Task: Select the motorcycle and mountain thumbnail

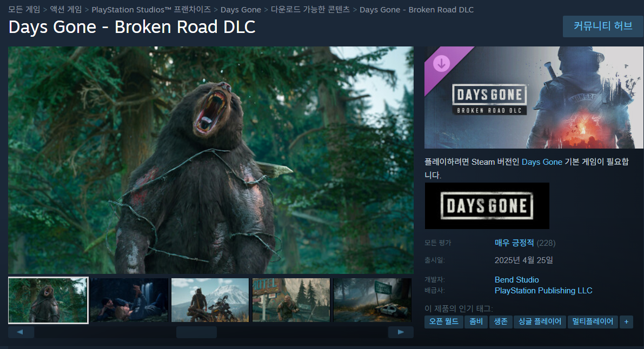Action: click(210, 300)
